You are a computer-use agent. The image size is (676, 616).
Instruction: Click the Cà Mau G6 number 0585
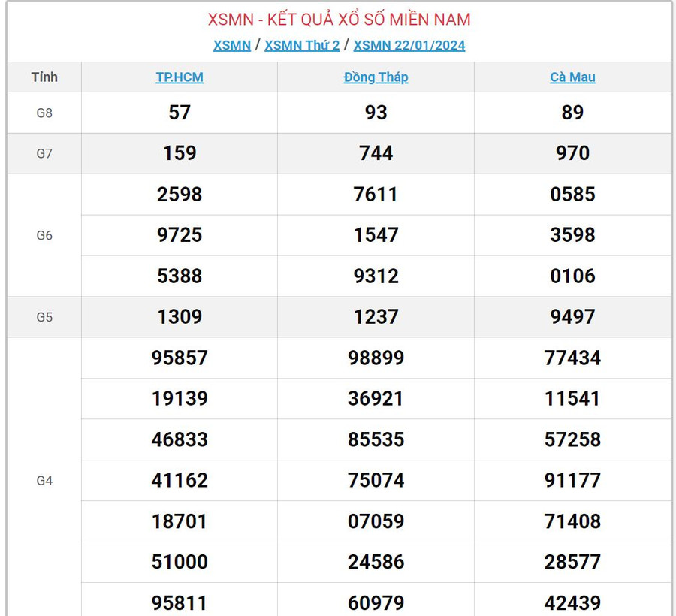click(x=572, y=195)
